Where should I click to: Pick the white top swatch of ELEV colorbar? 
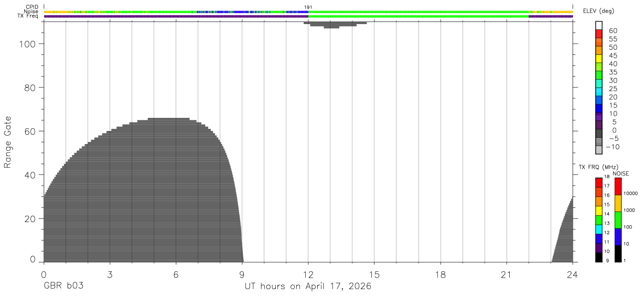click(599, 25)
